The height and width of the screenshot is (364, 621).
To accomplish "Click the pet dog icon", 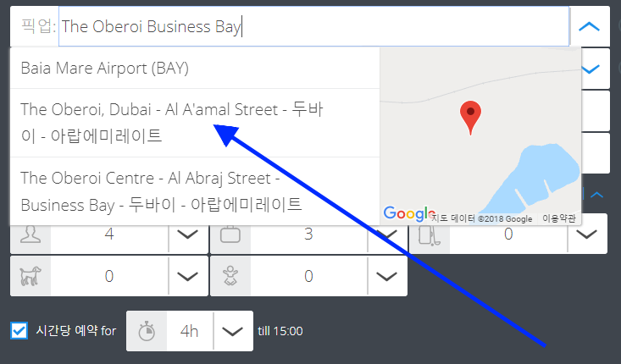I will [30, 276].
